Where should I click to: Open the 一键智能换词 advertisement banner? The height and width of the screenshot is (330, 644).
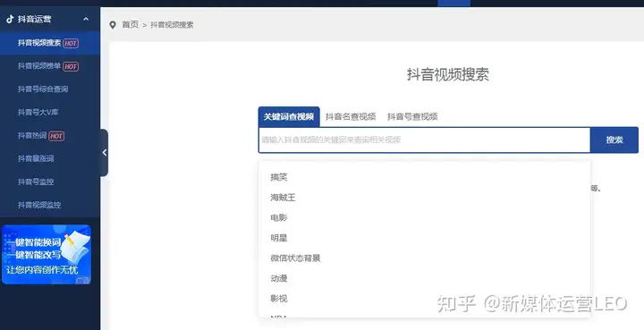(x=47, y=255)
